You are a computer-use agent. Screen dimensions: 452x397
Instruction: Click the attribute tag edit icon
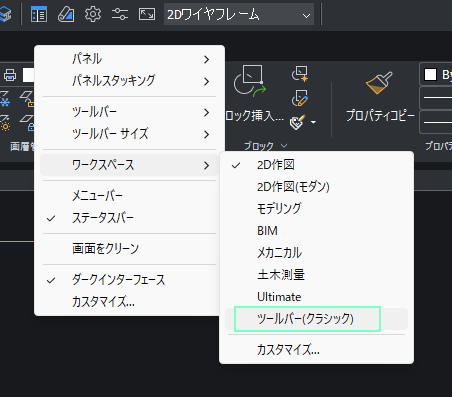point(297,122)
